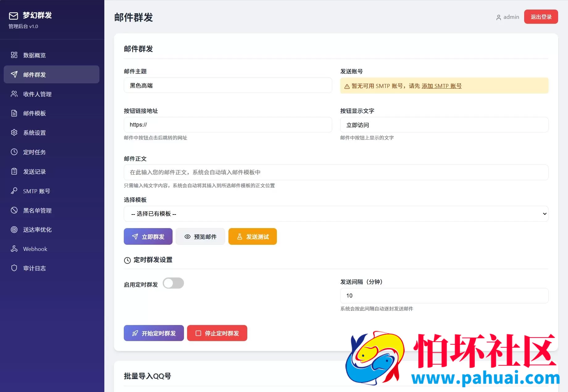Focus the 按钮显示文字 input field
This screenshot has width=568, height=392.
tap(444, 125)
